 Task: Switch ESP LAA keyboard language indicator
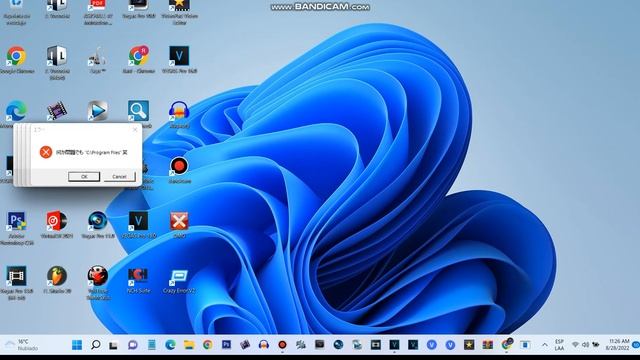coord(560,345)
